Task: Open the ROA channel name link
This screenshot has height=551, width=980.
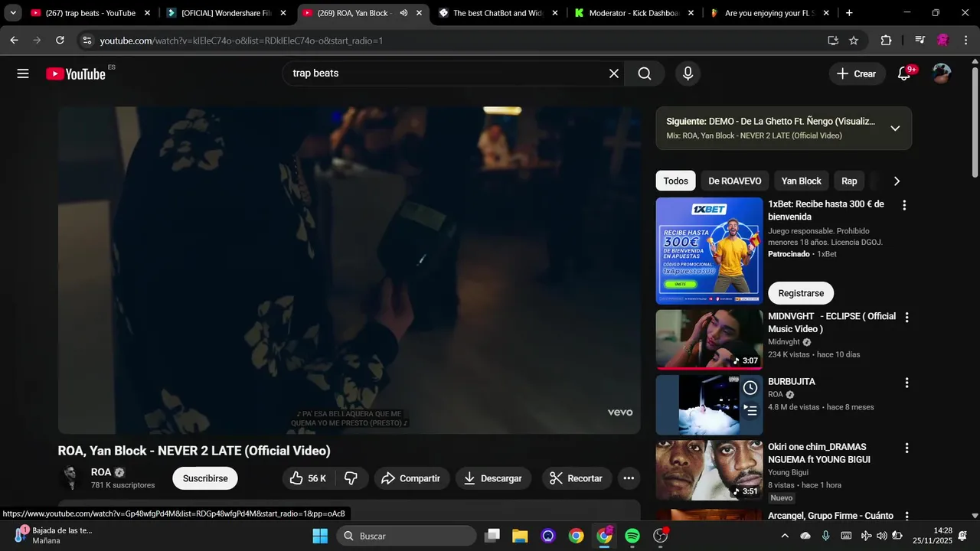Action: [101, 472]
